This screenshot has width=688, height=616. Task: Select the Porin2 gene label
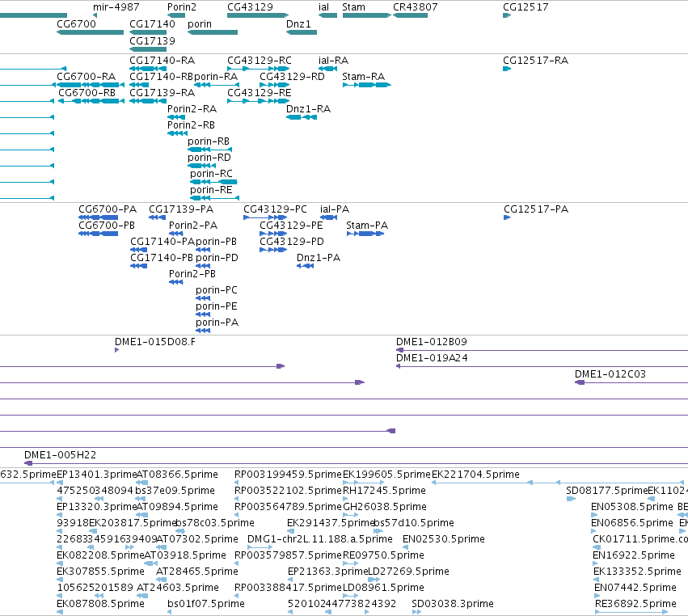click(x=182, y=7)
